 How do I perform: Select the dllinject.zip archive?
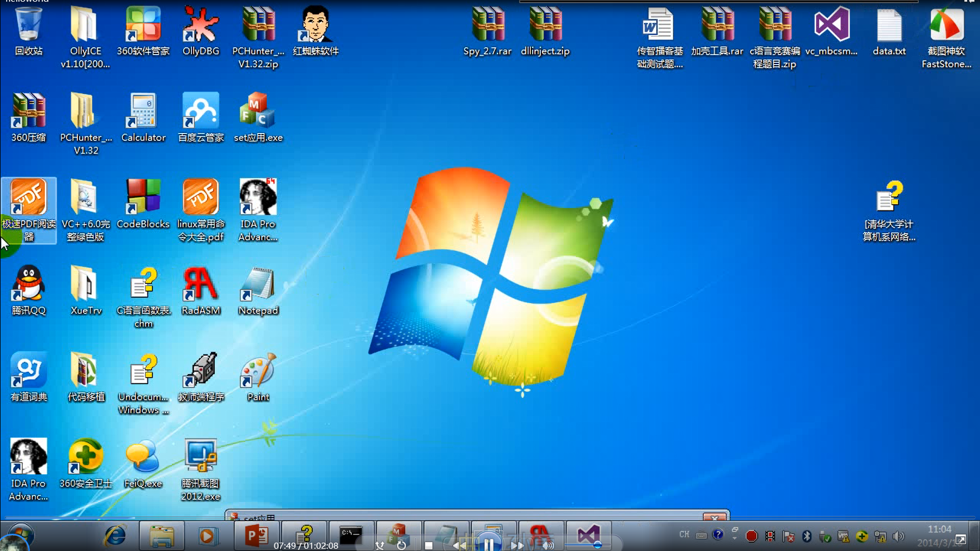545,31
